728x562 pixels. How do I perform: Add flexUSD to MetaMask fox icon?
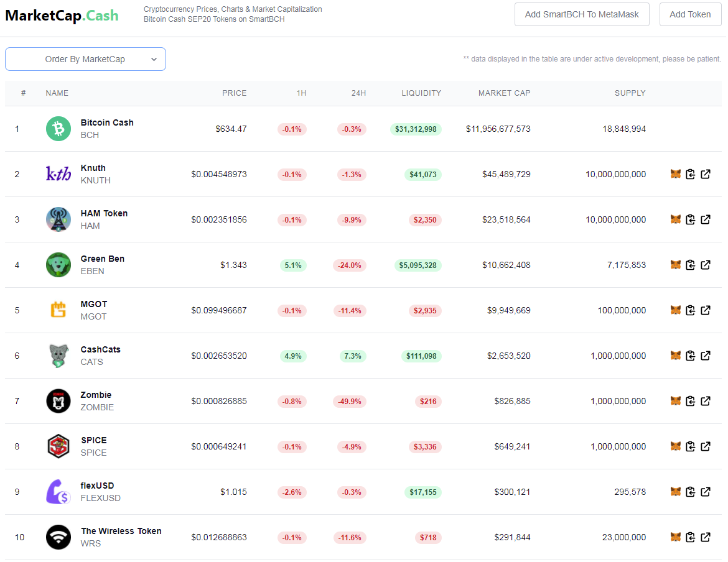(x=676, y=492)
